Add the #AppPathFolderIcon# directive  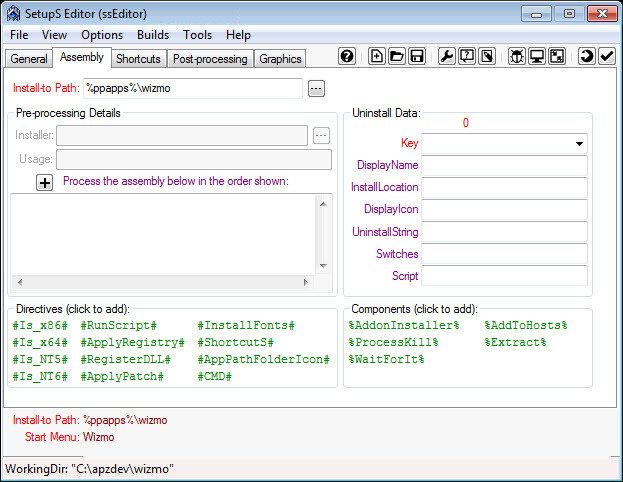click(x=264, y=360)
